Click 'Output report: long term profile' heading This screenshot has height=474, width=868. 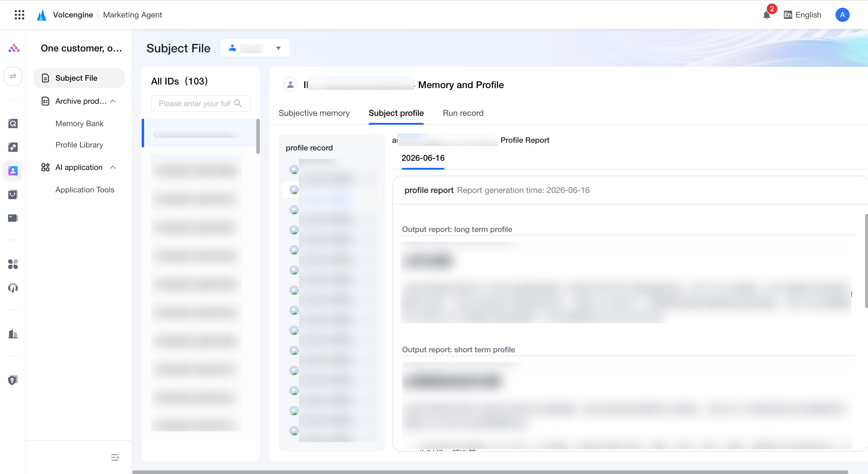(x=457, y=229)
